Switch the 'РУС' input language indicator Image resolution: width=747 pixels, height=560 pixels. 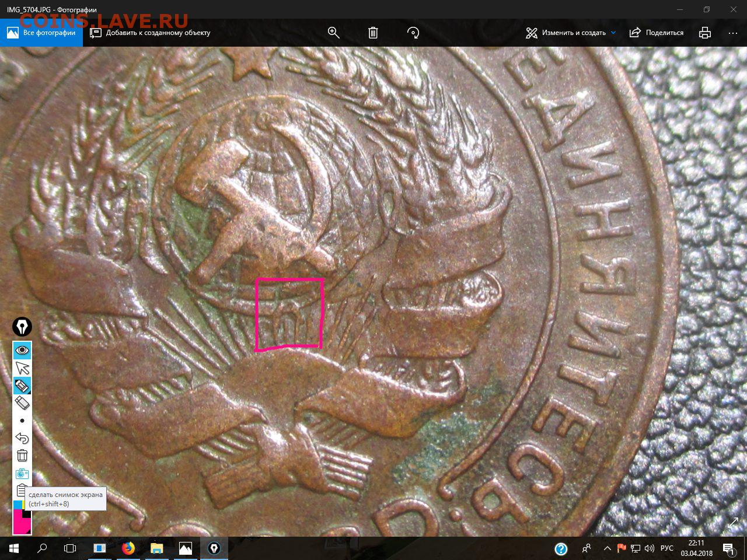click(x=667, y=548)
